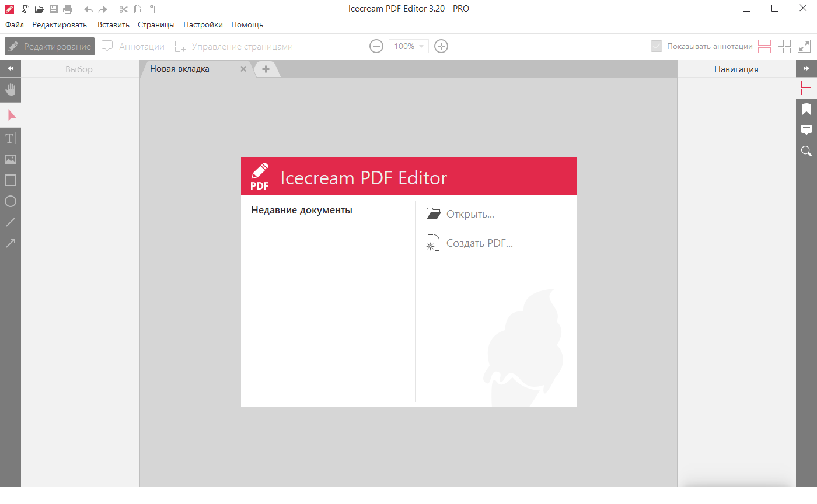Screen dimensions: 817x504
Task: Collapse the Навигация panel
Action: pos(807,68)
